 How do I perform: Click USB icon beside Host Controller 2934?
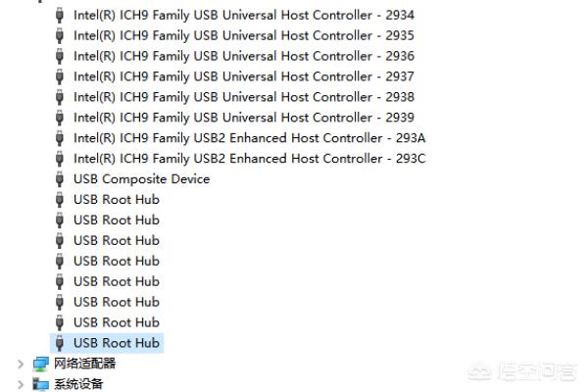click(x=59, y=16)
